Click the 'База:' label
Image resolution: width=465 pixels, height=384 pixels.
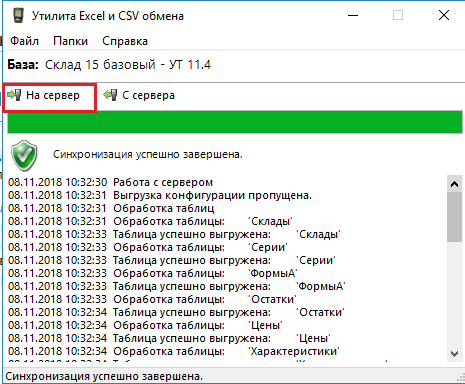23,65
